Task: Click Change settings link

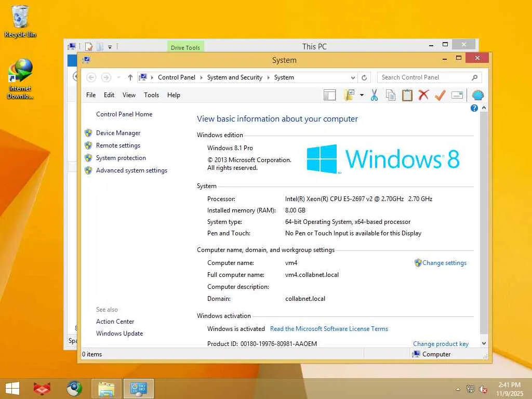Action: point(444,263)
